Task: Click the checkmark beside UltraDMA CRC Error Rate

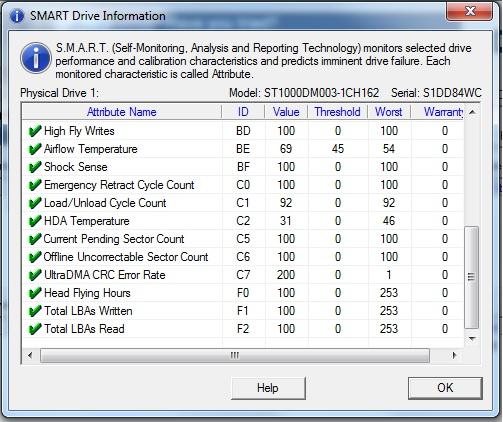Action: click(35, 275)
